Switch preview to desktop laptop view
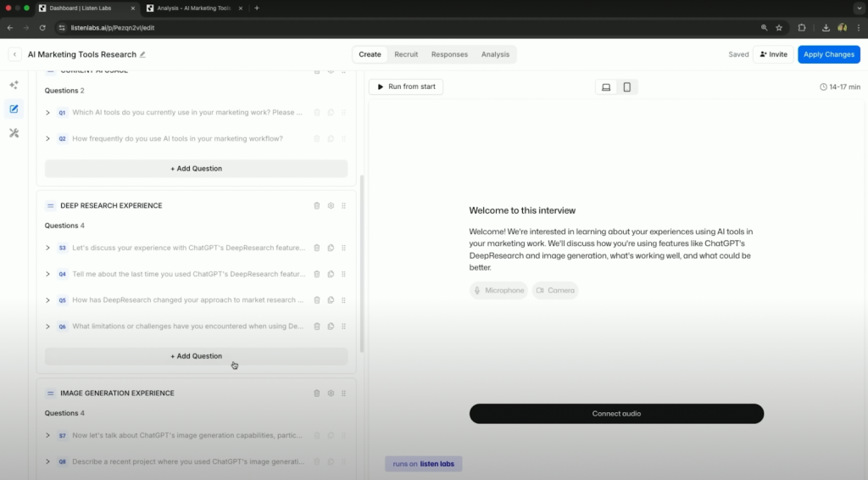 pyautogui.click(x=606, y=87)
